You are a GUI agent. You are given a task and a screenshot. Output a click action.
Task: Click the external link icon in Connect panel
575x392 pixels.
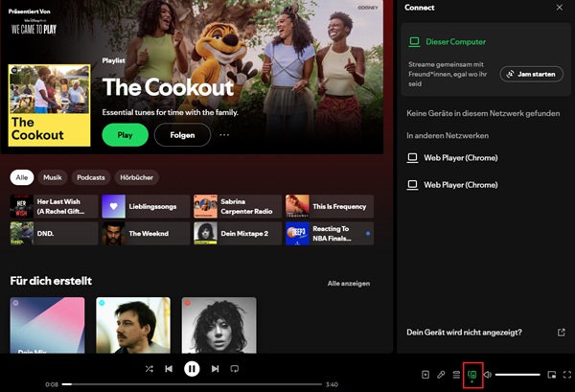561,333
